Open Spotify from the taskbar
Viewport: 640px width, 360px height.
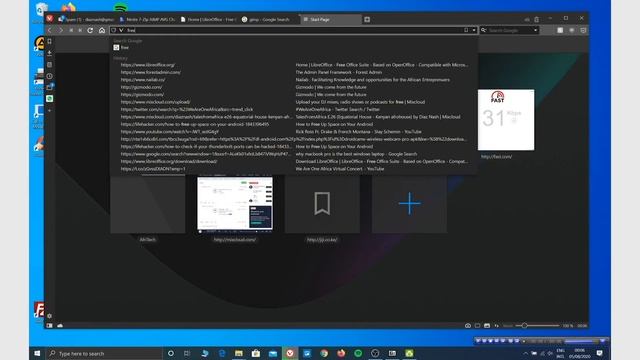358,353
